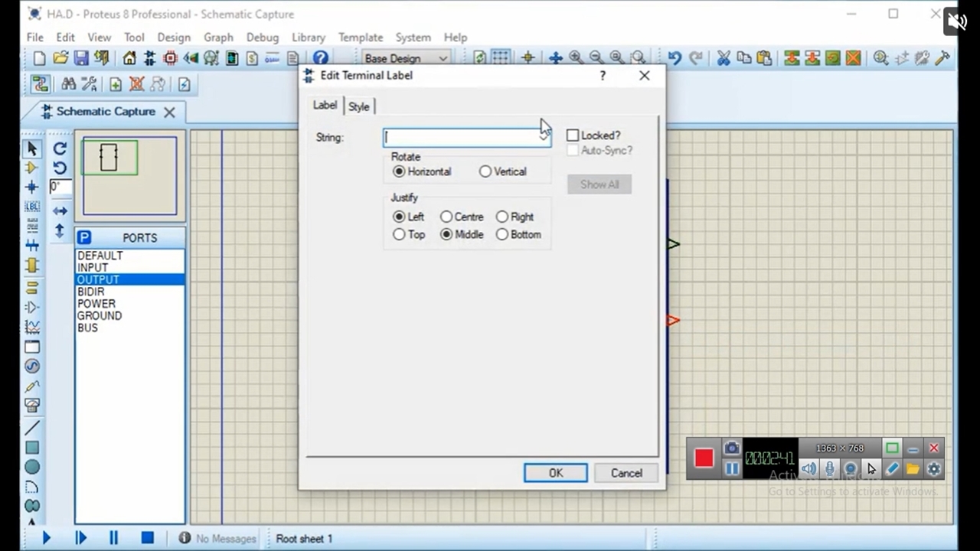Select Bottom justify radio button
The image size is (980, 551).
click(502, 234)
